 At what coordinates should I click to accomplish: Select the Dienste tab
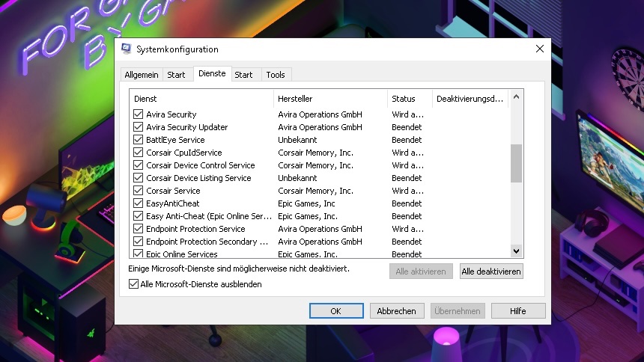click(x=212, y=73)
